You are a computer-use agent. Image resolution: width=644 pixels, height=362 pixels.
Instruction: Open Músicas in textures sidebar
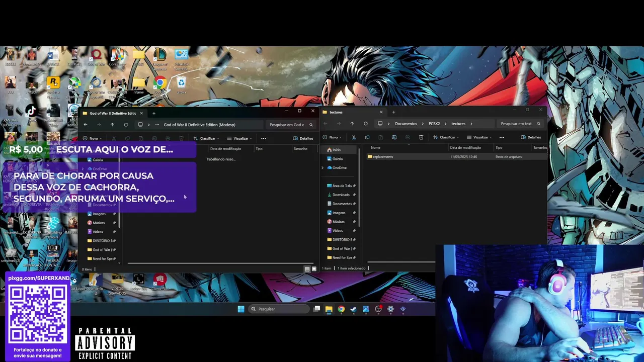[339, 222]
